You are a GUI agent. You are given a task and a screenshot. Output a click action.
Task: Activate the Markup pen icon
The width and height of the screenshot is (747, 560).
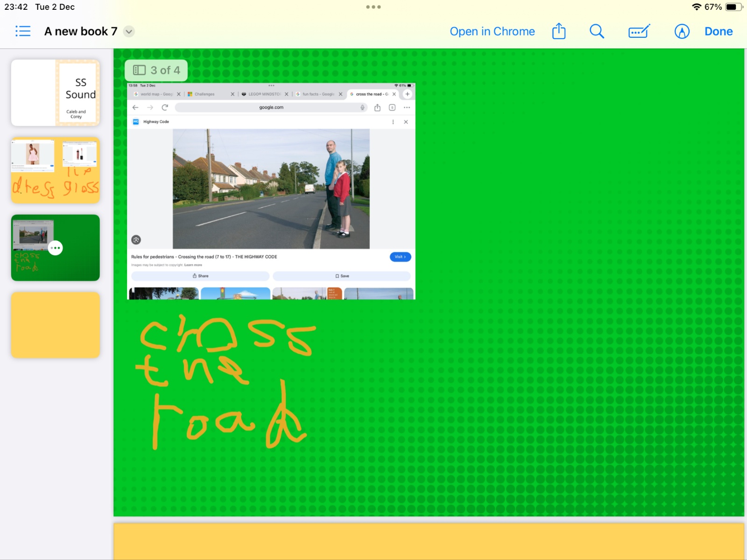682,31
